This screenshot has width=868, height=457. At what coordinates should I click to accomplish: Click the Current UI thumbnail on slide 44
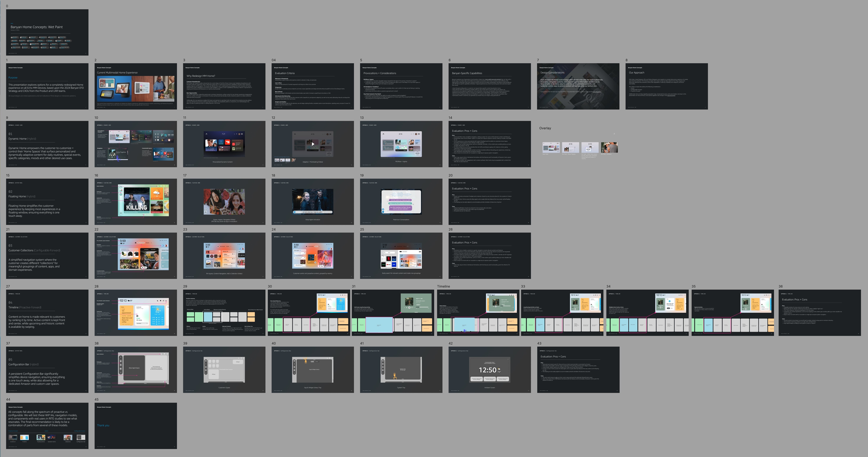13,438
